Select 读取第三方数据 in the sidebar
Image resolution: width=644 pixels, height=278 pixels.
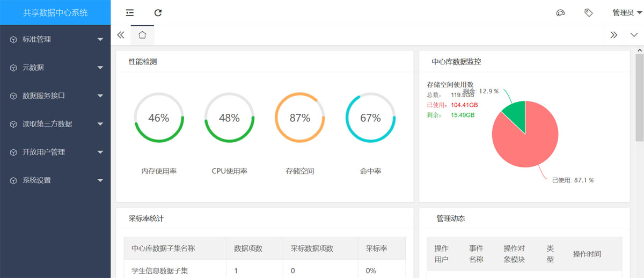click(47, 124)
